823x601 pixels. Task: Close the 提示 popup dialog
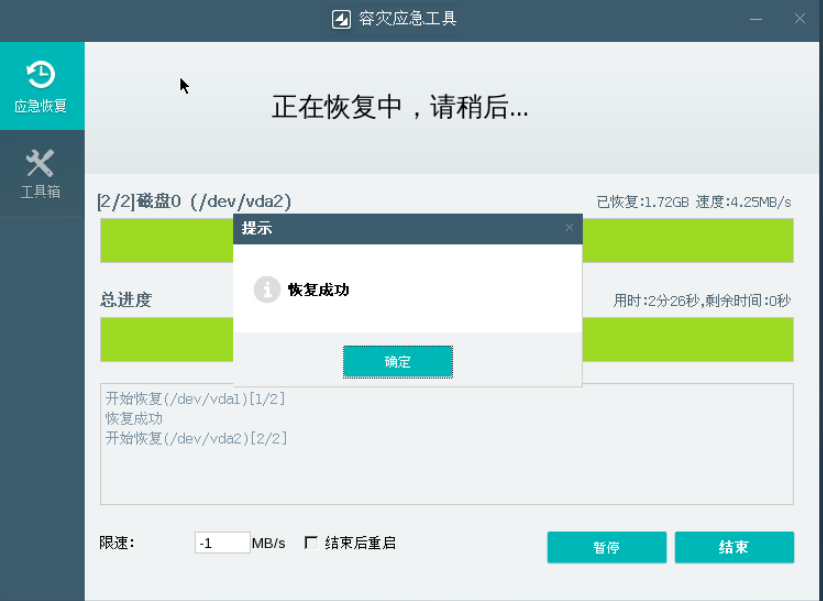(570, 229)
